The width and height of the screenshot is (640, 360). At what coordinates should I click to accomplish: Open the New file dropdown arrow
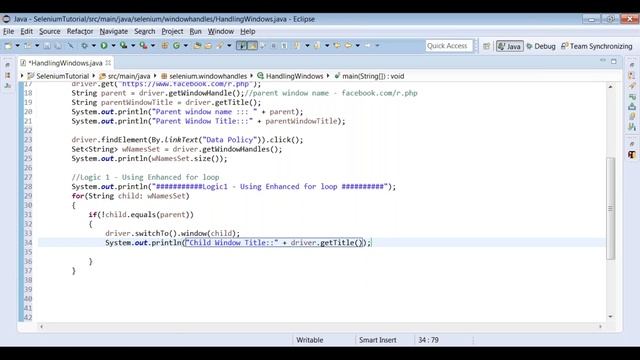click(x=18, y=46)
